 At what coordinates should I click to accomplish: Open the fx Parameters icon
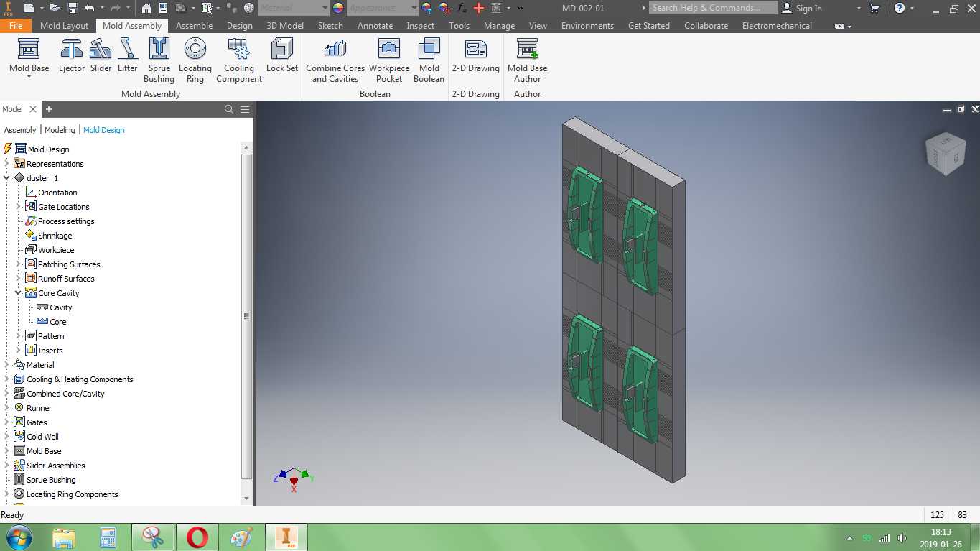point(462,9)
